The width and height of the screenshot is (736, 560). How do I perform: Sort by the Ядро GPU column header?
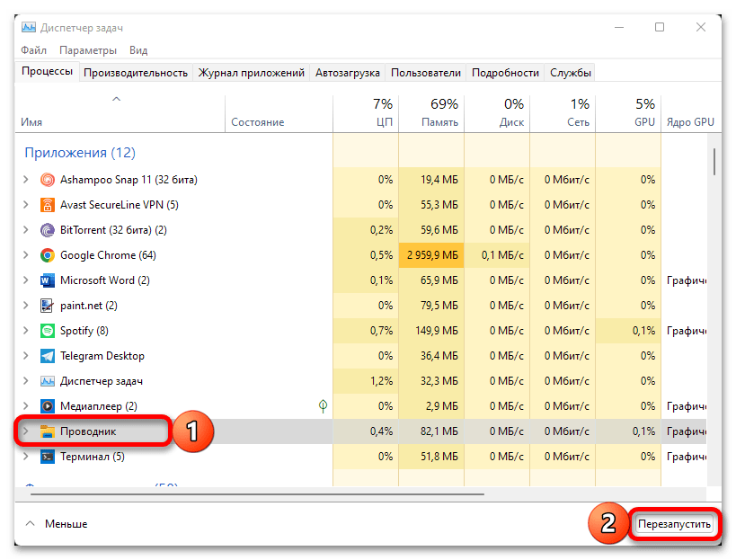[690, 113]
